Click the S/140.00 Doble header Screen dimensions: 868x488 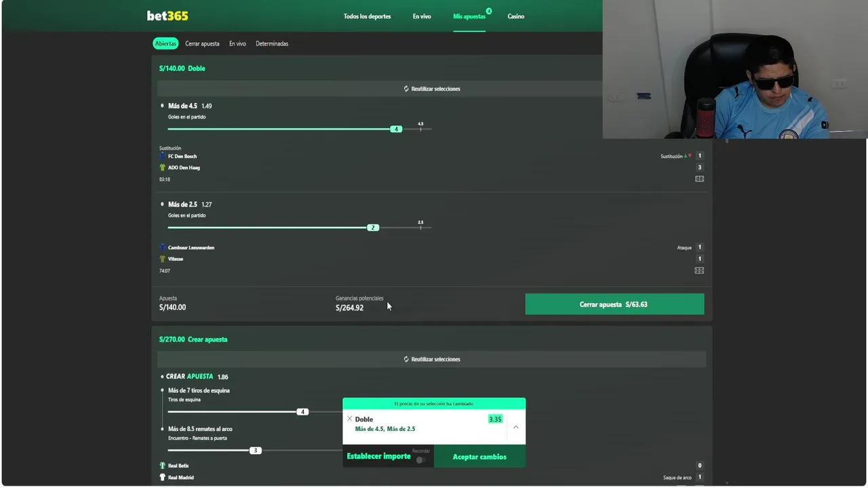(182, 68)
